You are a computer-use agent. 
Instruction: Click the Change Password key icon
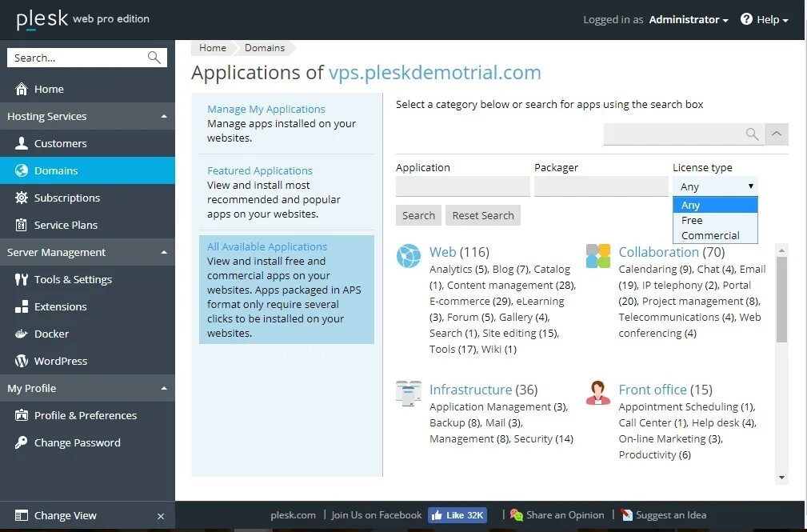[x=21, y=442]
